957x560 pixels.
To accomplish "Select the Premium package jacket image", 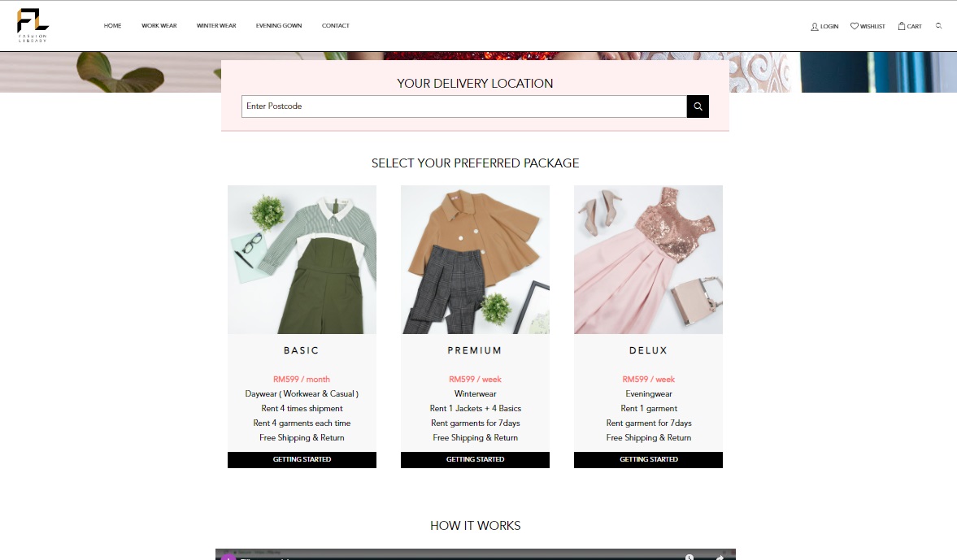I will click(x=475, y=259).
